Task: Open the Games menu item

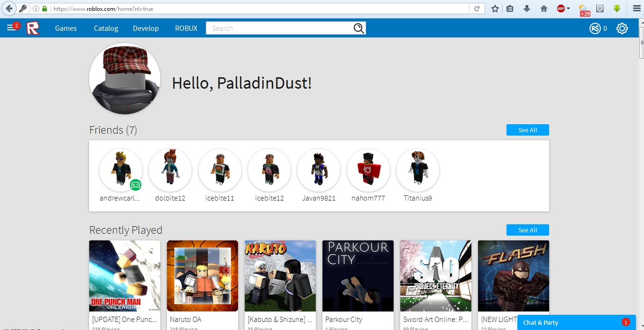Action: pyautogui.click(x=66, y=28)
